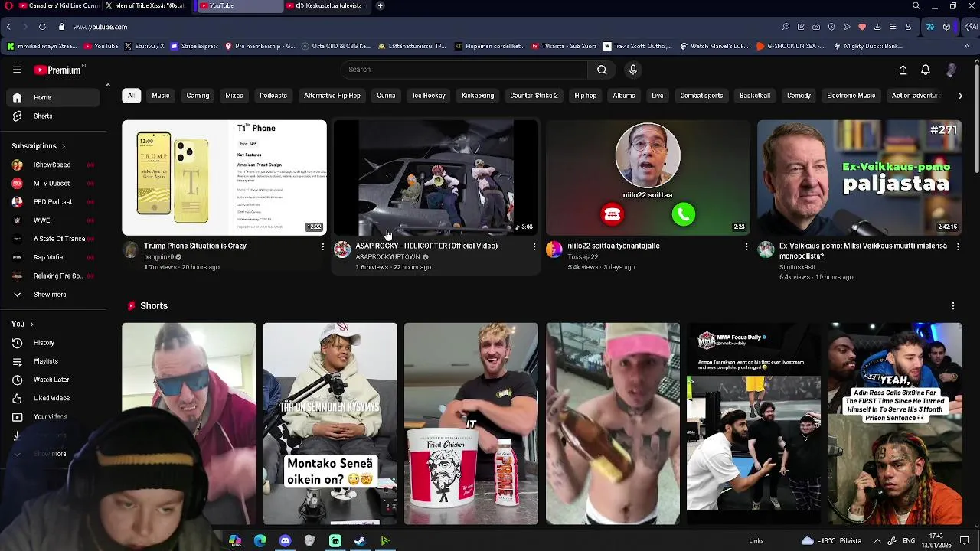The height and width of the screenshot is (551, 980).
Task: Open a new browser tab
Action: pyautogui.click(x=381, y=6)
